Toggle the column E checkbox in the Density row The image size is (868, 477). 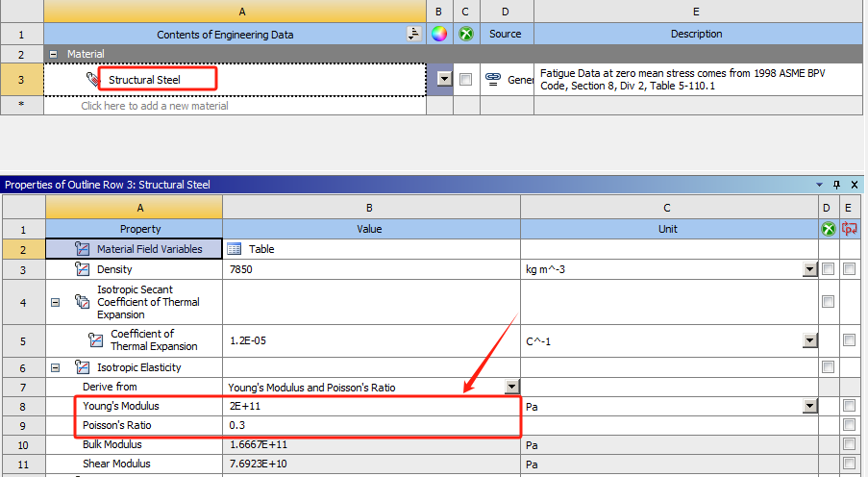[849, 268]
